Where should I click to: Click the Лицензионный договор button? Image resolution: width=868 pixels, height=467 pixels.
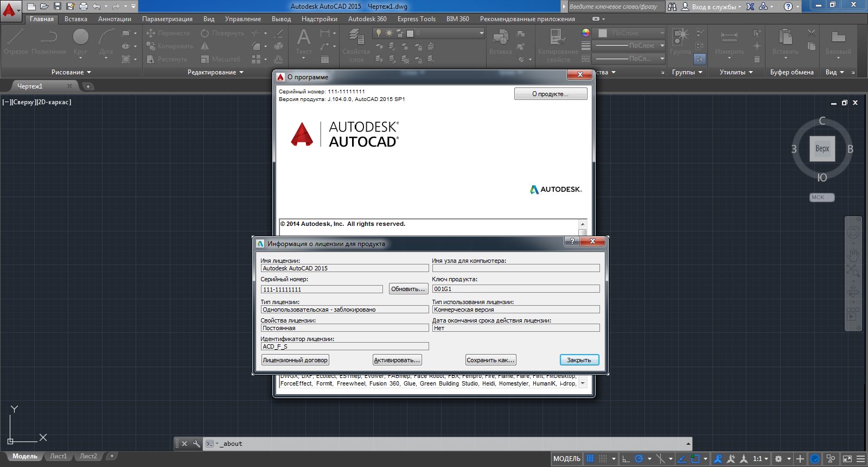tap(295, 360)
